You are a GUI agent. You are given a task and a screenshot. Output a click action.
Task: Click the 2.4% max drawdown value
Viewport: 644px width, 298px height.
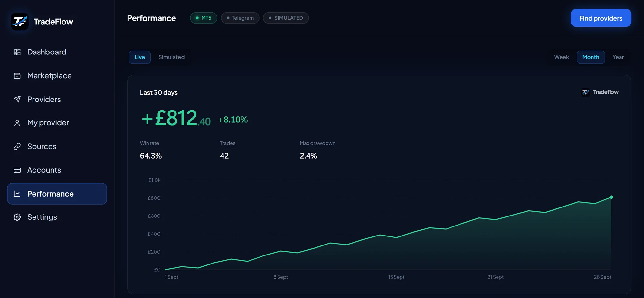point(308,156)
